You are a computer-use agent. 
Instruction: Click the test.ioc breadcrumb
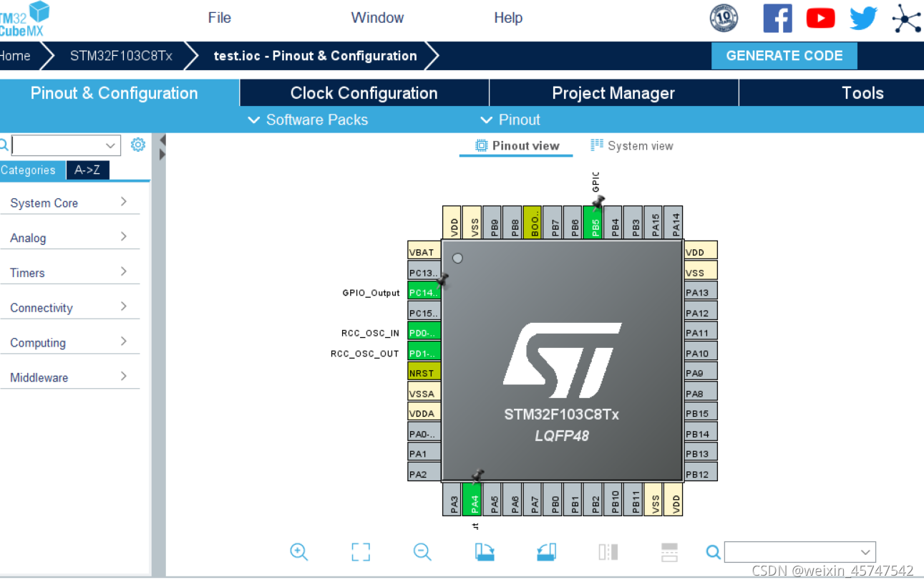(x=315, y=56)
